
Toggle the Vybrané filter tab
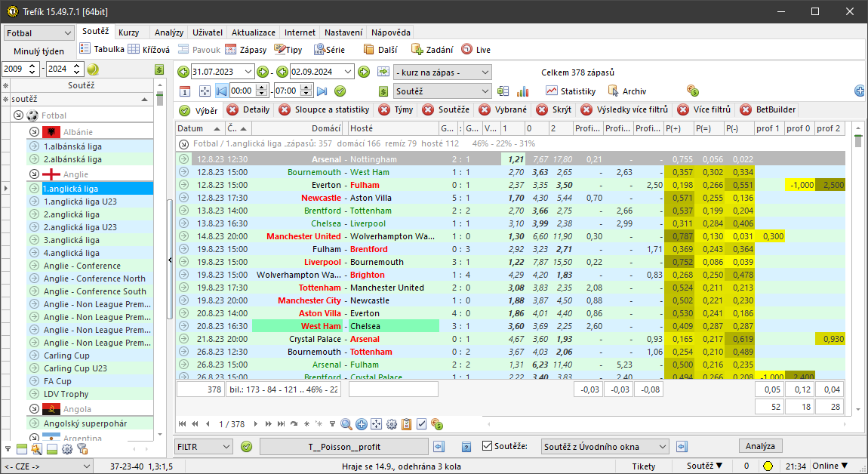click(503, 109)
